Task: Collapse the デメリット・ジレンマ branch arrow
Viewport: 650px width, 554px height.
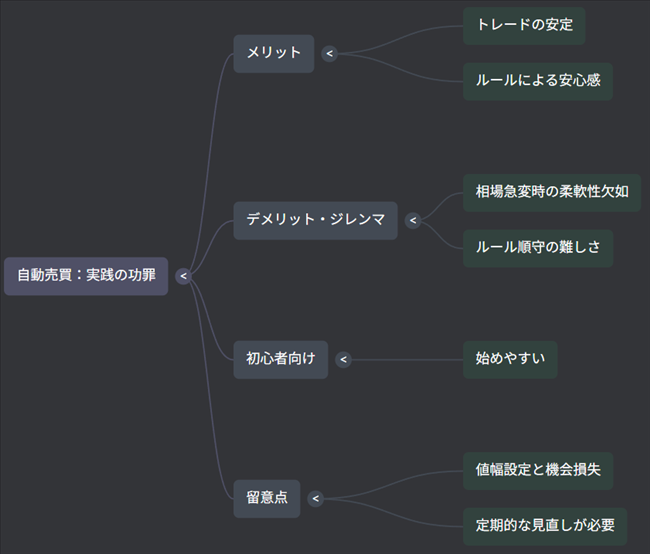Action: pos(413,221)
